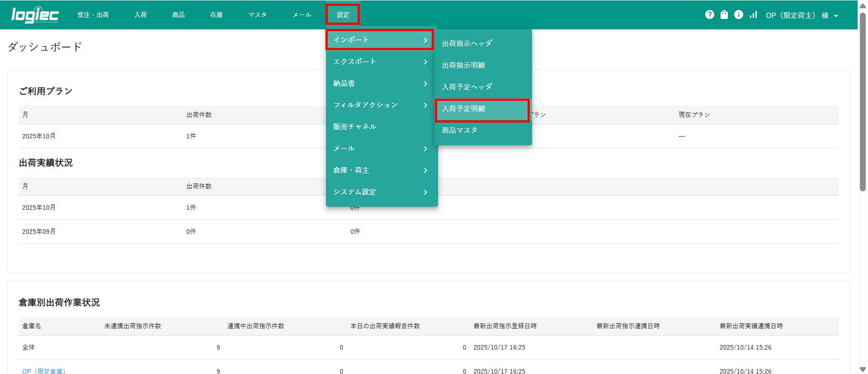Open the OP（限定荷主）user dropdown
The image size is (868, 374).
(802, 15)
